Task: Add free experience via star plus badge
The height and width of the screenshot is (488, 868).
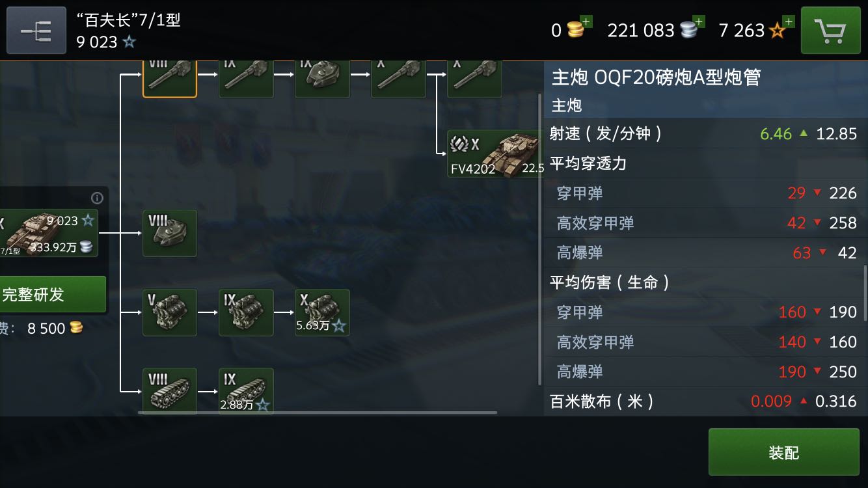Action: [789, 21]
